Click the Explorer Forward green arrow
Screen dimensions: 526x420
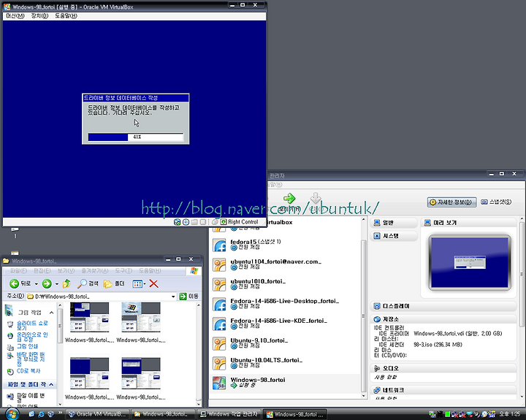pyautogui.click(x=47, y=284)
